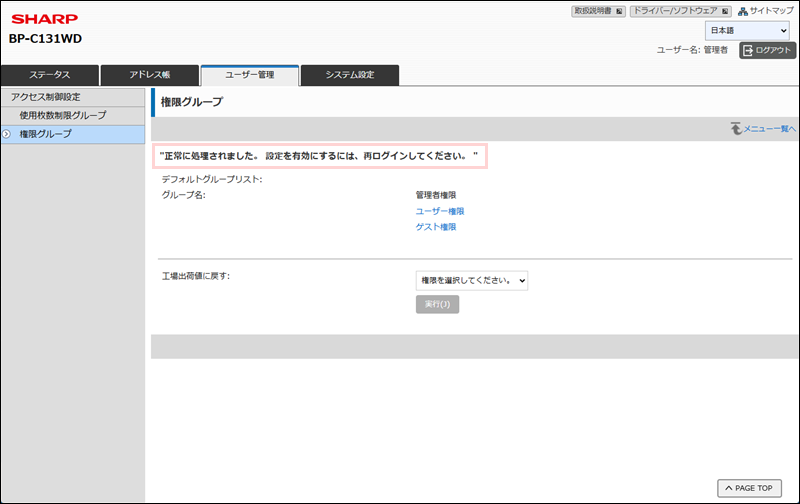800x504 pixels.
Task: Switch to the ステータス tab
Action: pyautogui.click(x=49, y=75)
